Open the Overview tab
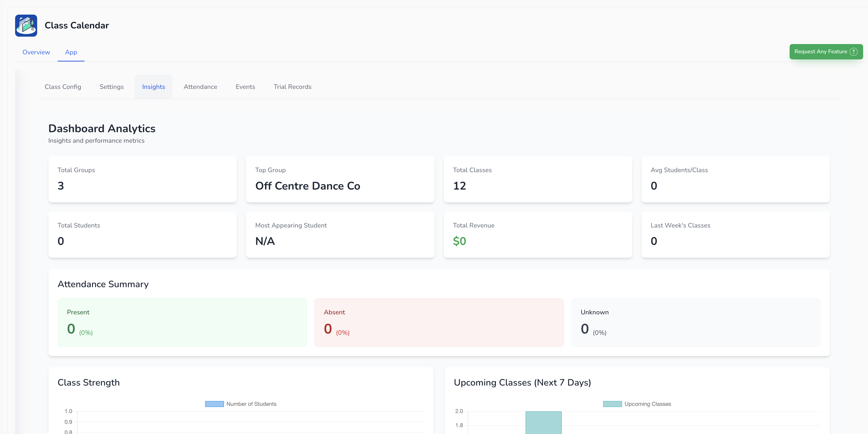The image size is (868, 434). click(36, 52)
